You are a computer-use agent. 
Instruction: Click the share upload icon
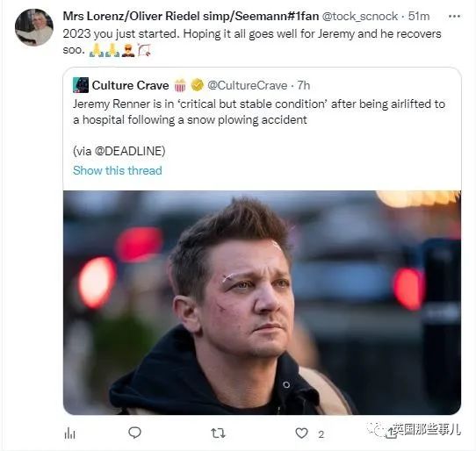point(391,433)
